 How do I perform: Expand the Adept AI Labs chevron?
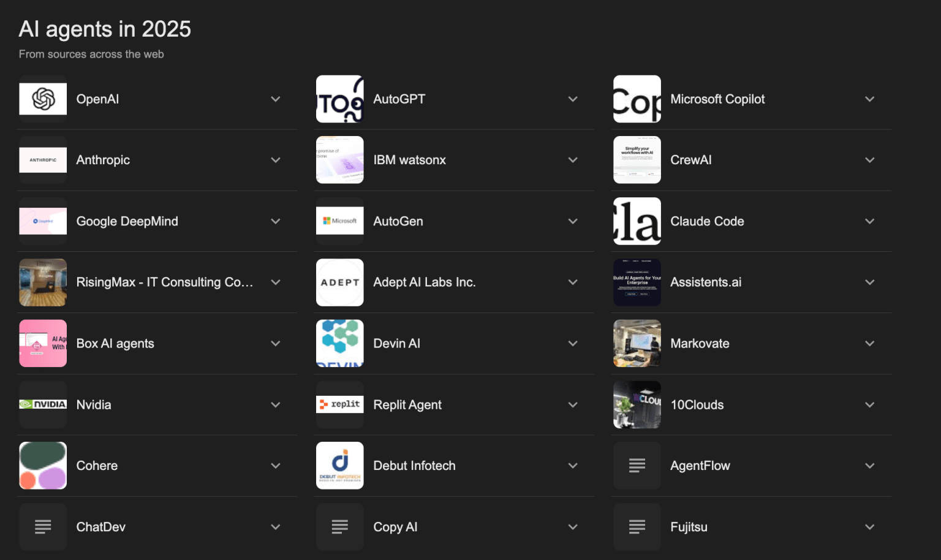573,282
